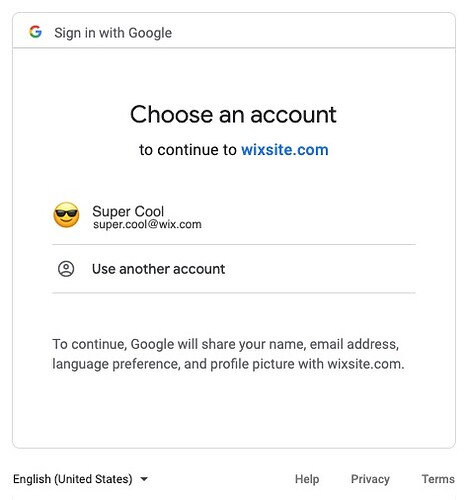Click the data sharing notice text

(228, 354)
